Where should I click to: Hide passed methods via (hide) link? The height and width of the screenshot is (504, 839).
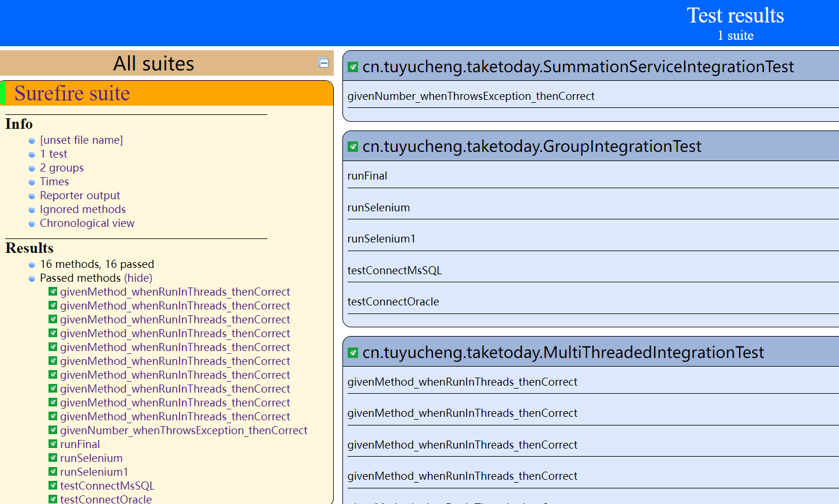[138, 278]
